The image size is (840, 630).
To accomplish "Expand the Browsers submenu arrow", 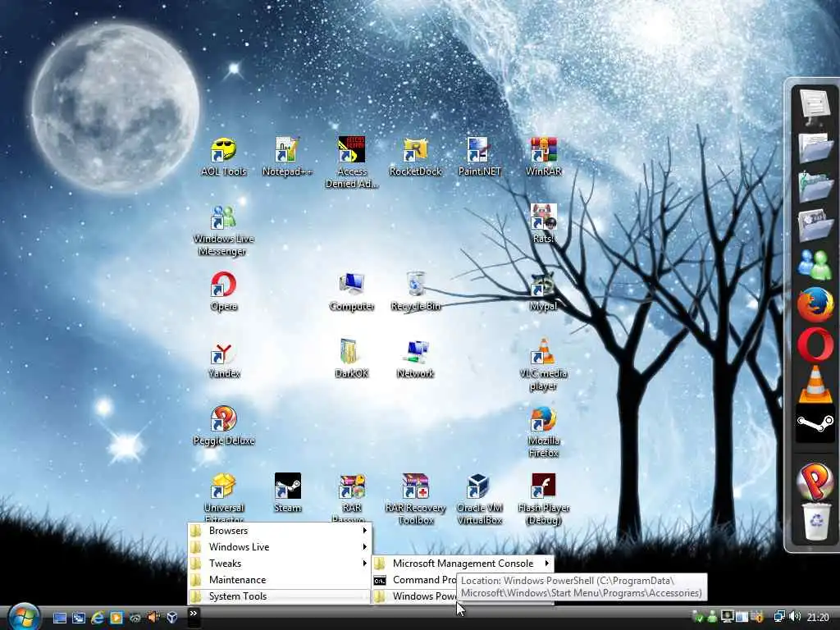I will point(365,531).
